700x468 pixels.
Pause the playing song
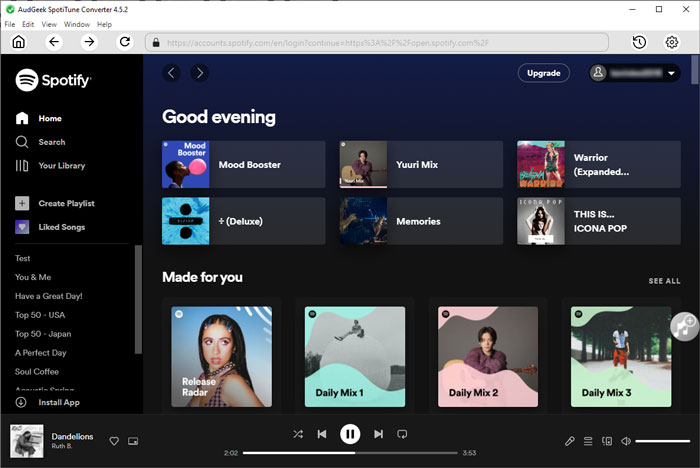tap(350, 434)
